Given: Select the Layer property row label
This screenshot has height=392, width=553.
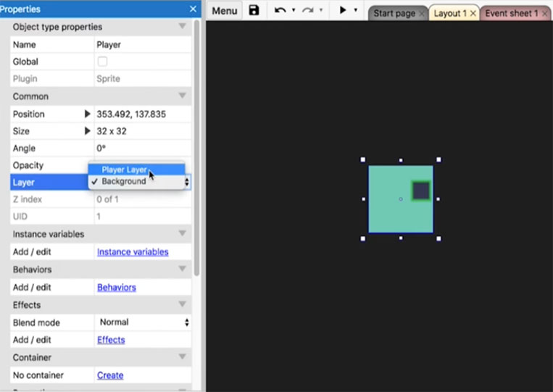Looking at the screenshot, I should (x=23, y=183).
